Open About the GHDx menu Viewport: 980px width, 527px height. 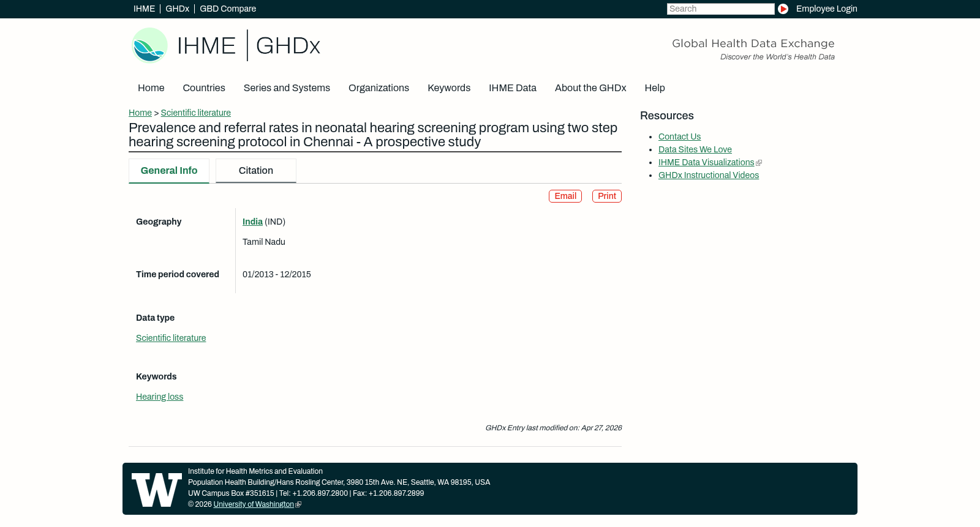point(590,88)
